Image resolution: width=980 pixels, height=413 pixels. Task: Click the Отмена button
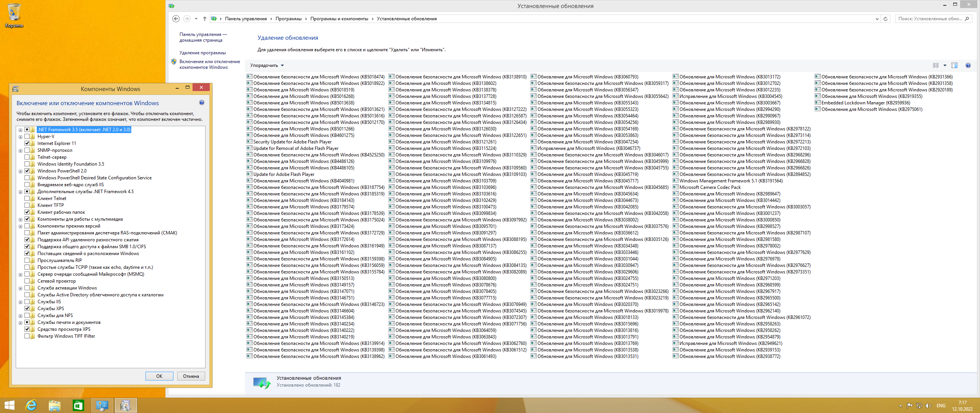[x=191, y=376]
